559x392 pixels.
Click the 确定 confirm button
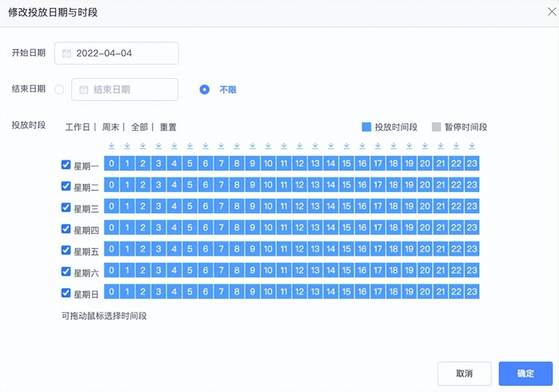(x=525, y=373)
